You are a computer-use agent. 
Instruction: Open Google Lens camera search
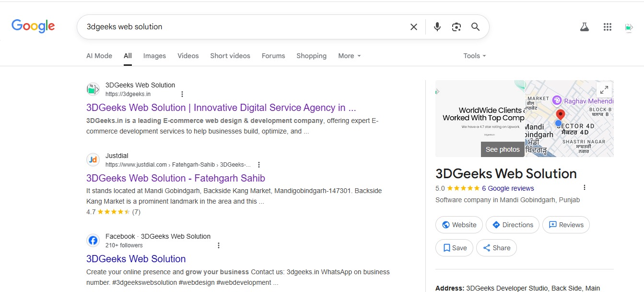[456, 27]
